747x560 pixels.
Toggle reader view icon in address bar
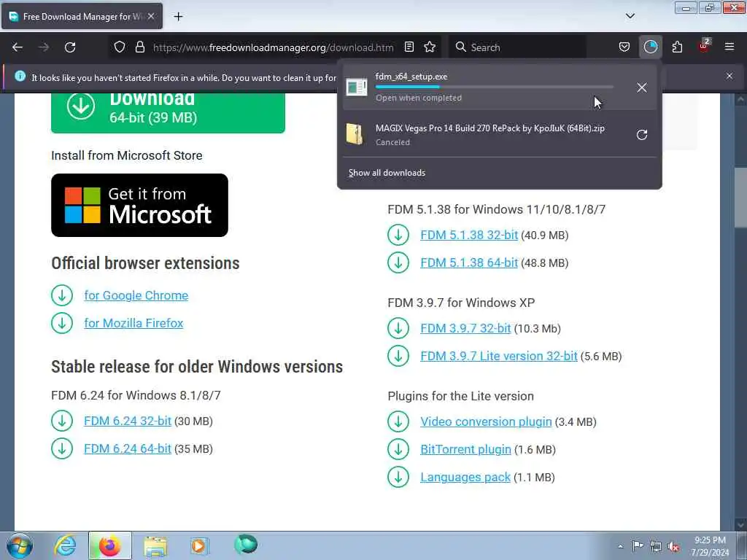(x=409, y=47)
